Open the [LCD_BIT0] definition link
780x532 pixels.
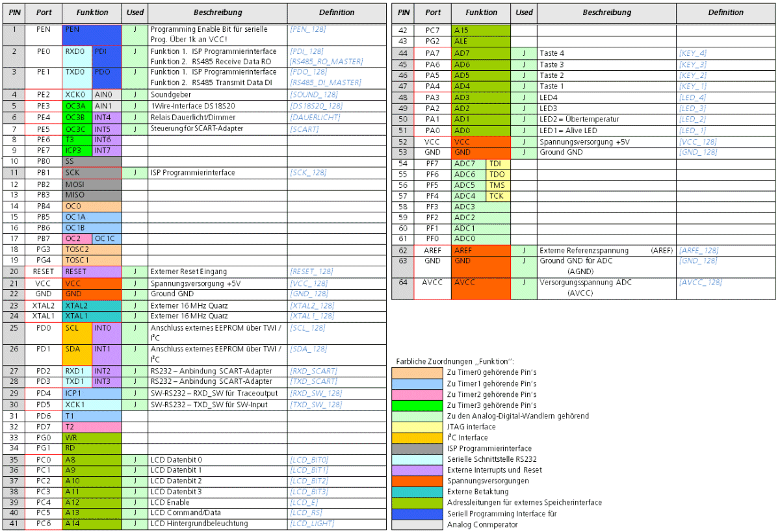(x=309, y=459)
